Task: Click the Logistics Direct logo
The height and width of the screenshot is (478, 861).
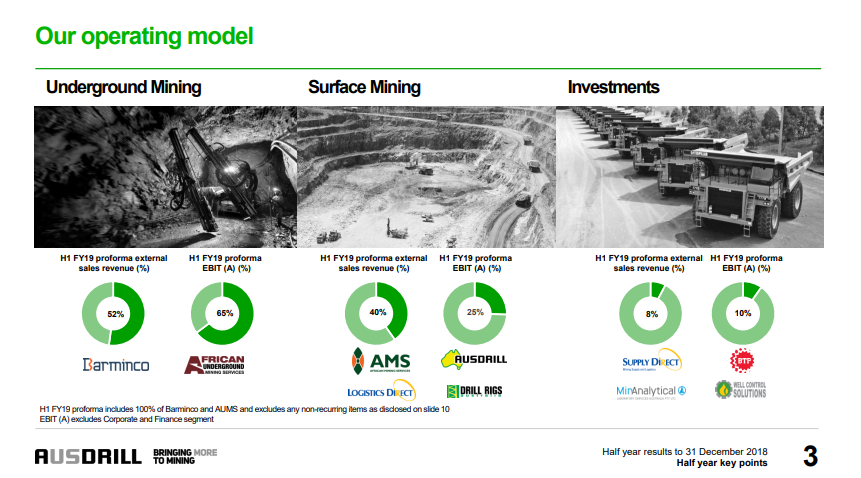Action: click(x=382, y=391)
